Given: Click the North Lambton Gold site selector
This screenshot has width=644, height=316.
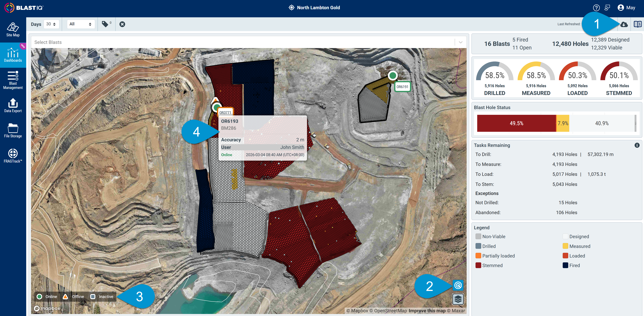Looking at the screenshot, I should [x=314, y=8].
